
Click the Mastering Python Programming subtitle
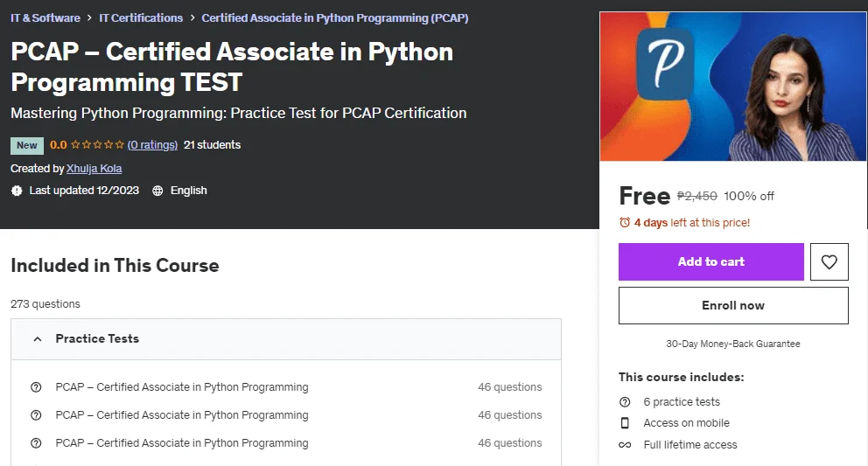239,113
